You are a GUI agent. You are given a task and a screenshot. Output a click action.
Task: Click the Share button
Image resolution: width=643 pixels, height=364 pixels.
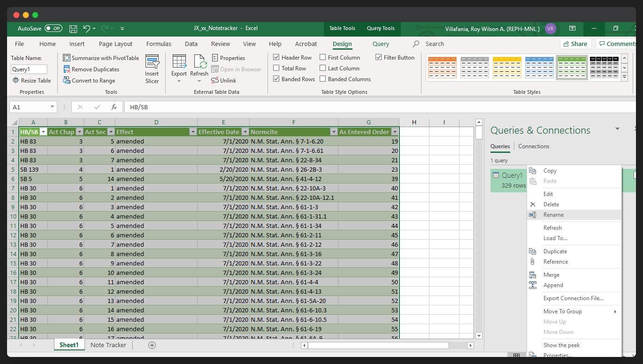575,44
